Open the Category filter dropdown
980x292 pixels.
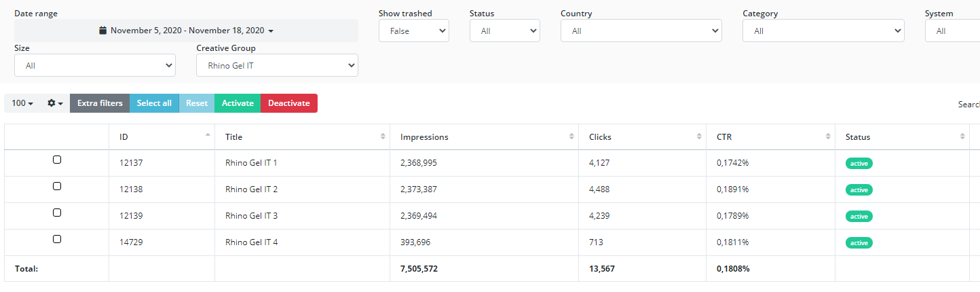click(x=823, y=31)
